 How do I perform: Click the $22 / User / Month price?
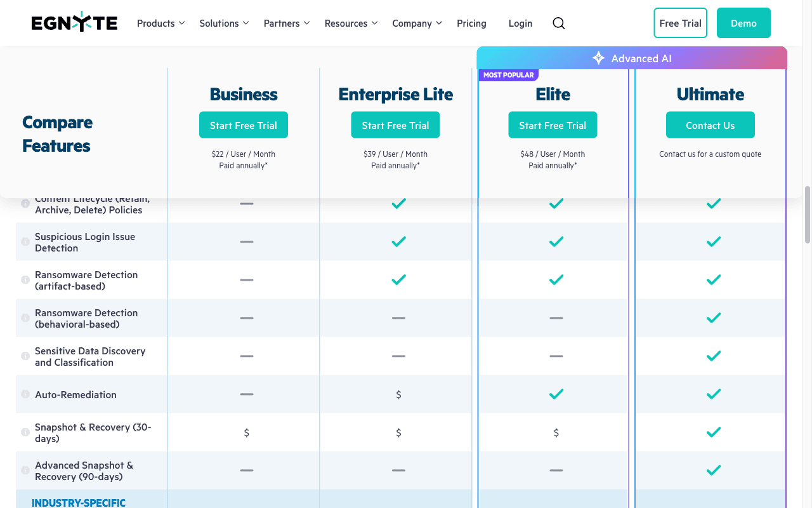pos(244,154)
